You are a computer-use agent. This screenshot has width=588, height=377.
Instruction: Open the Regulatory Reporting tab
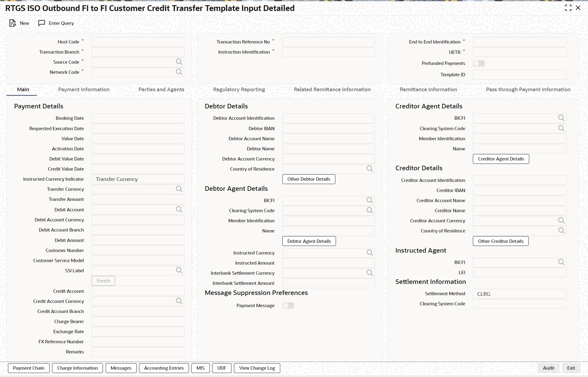(x=239, y=89)
